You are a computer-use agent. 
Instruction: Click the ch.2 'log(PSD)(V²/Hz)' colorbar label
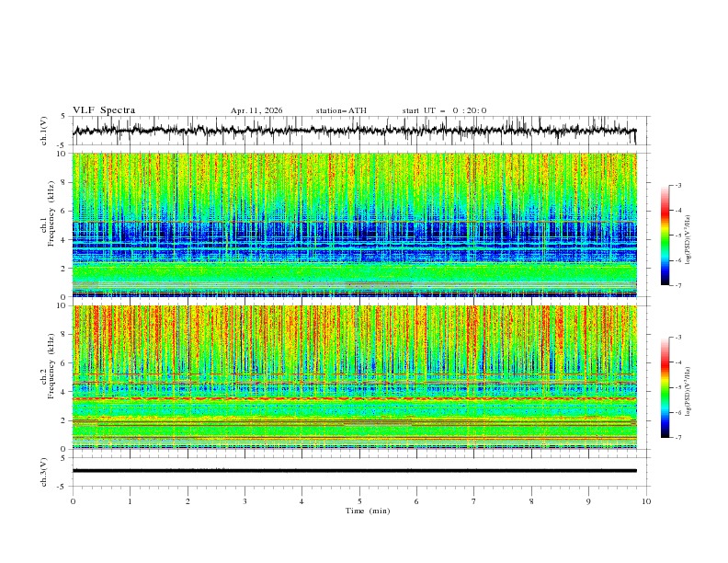(x=688, y=391)
